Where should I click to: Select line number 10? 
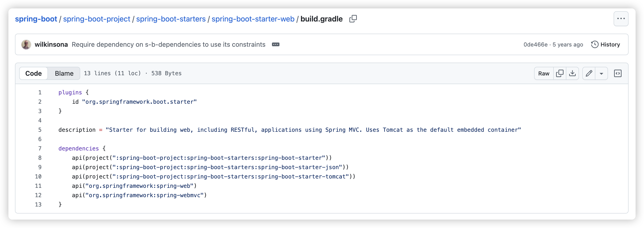[38, 177]
